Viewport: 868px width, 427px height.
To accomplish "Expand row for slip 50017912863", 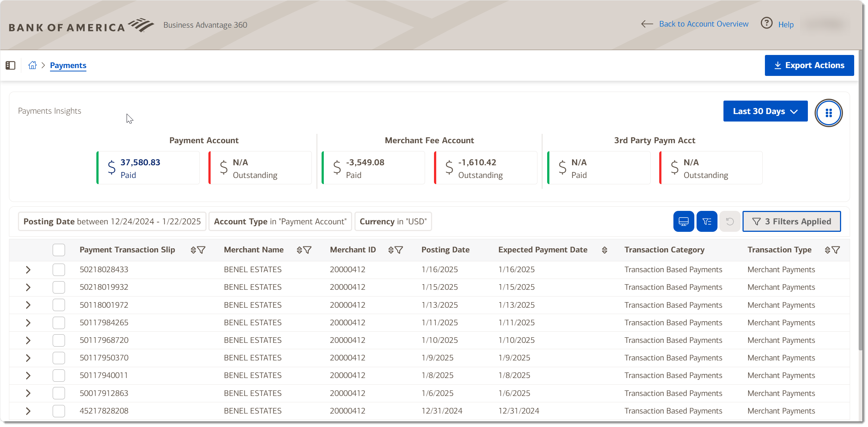I will [x=28, y=393].
